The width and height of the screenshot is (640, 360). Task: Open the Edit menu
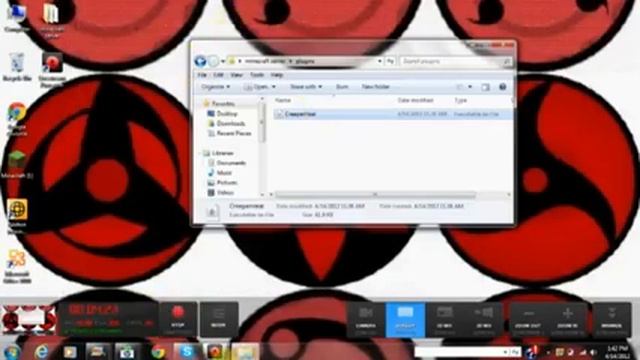click(x=218, y=75)
